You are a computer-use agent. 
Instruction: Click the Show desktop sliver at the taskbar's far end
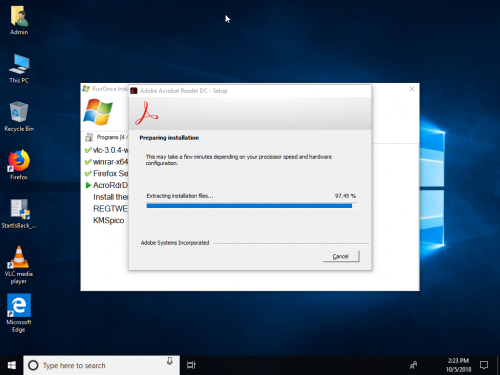click(x=498, y=365)
